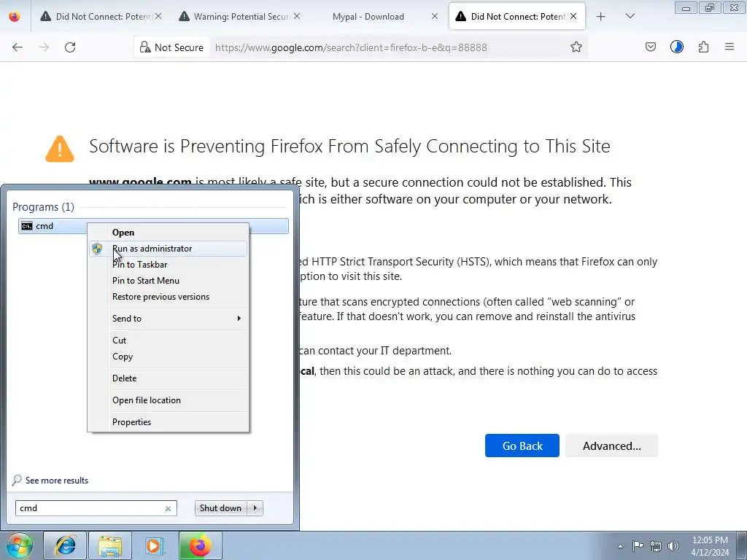The image size is (747, 560).
Task: Switch to Warning: Potential Security tab
Action: tap(239, 17)
